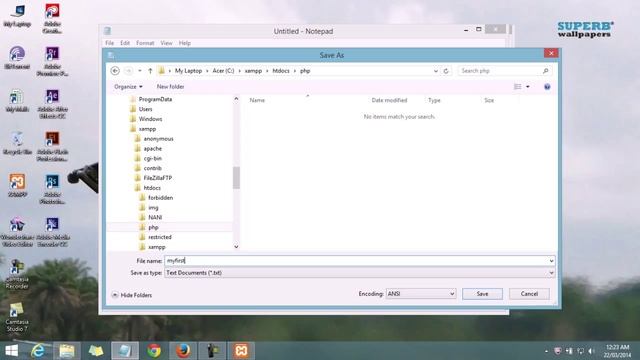Viewport: 640px width, 360px height.
Task: Click into the File name text field
Action: tap(356, 260)
